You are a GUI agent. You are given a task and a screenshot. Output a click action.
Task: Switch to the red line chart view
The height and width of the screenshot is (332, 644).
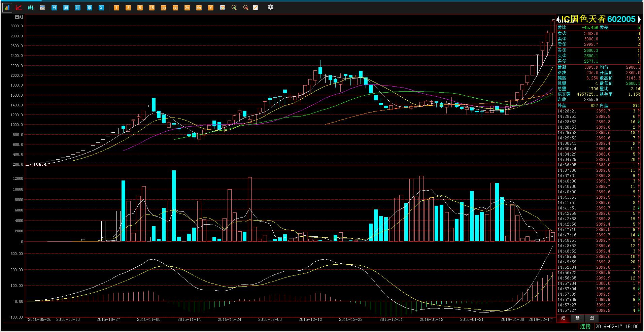click(x=19, y=7)
